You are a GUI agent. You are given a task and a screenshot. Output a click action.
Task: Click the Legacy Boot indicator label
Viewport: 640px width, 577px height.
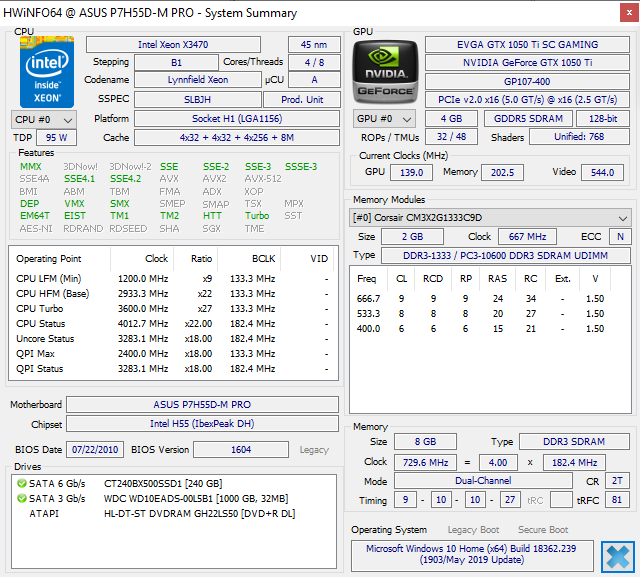(x=473, y=530)
